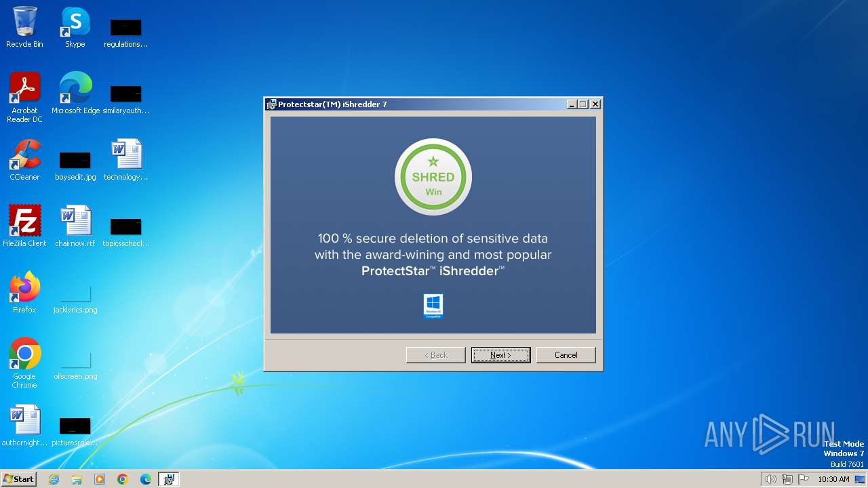Image resolution: width=868 pixels, height=488 pixels.
Task: Click the Next button in installer
Action: pyautogui.click(x=500, y=355)
